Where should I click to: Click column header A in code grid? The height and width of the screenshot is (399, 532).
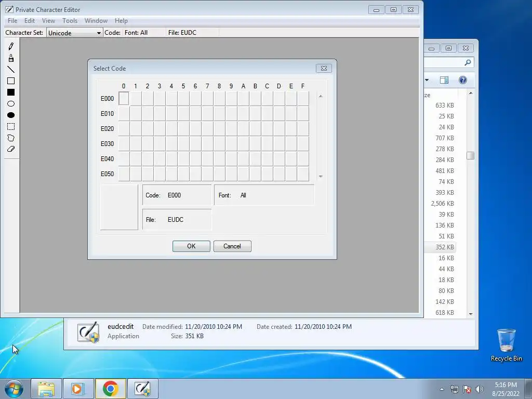pyautogui.click(x=243, y=86)
